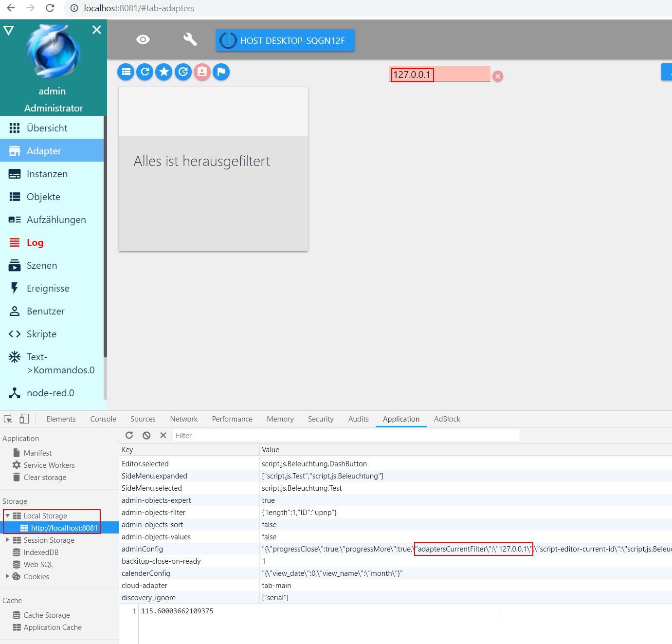Click delete selected X icon in storage toolbar

(163, 435)
